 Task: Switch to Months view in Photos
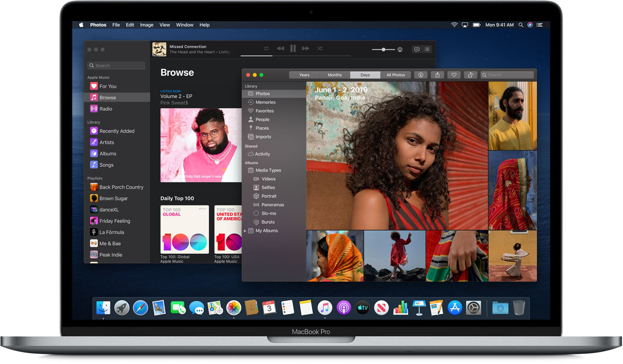coord(335,75)
